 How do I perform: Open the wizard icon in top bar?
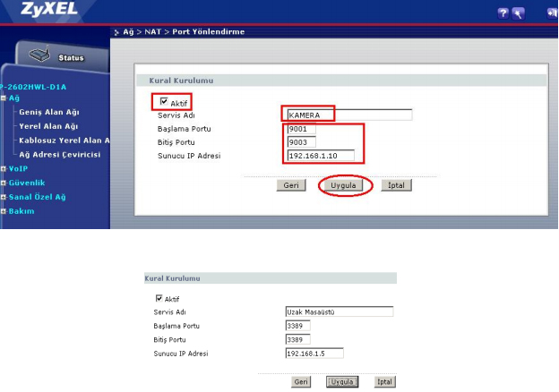coord(518,13)
